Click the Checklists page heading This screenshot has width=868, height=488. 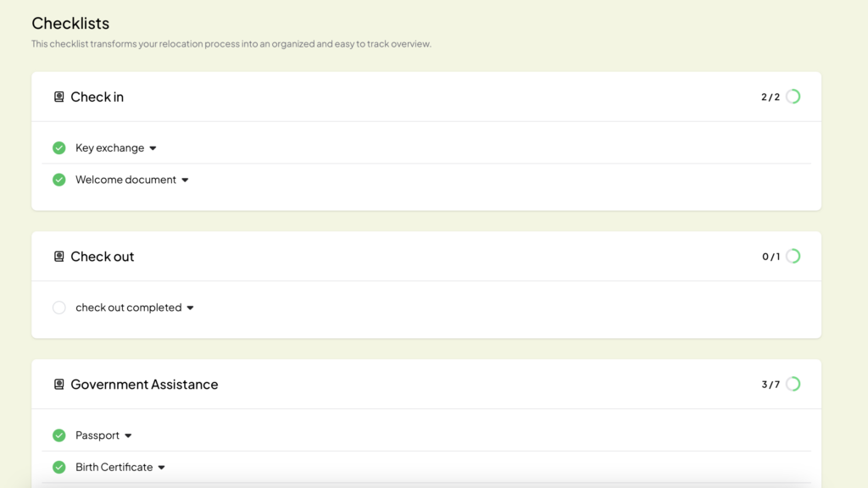70,23
